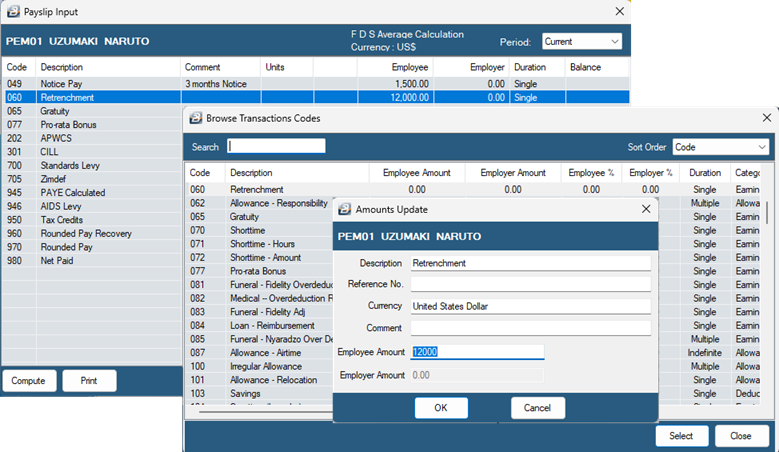Select the 960 Rounded Pay Recovery row
This screenshot has height=452, width=779.
point(93,233)
